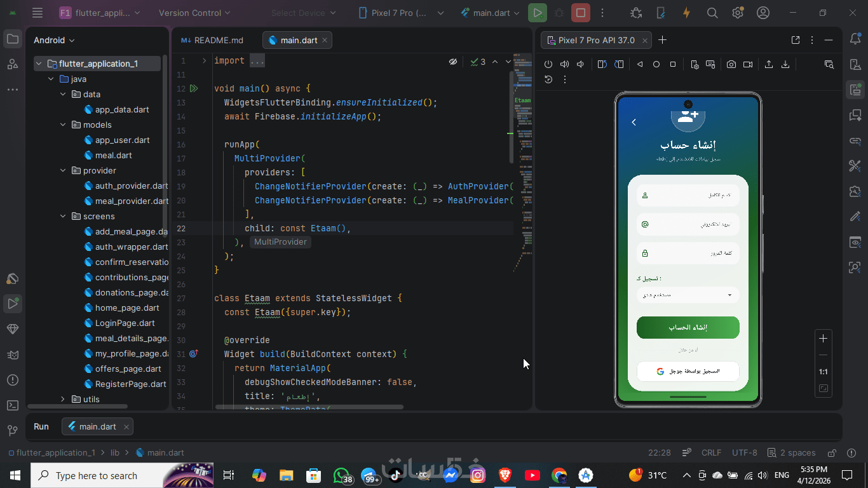Open main.dart run configuration dropdown
The width and height of the screenshot is (868, 488).
point(490,13)
